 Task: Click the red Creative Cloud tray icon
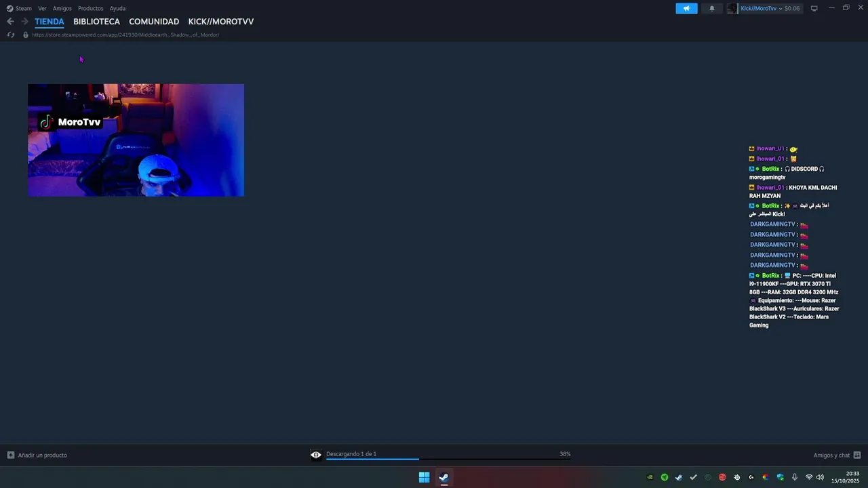[722, 477]
